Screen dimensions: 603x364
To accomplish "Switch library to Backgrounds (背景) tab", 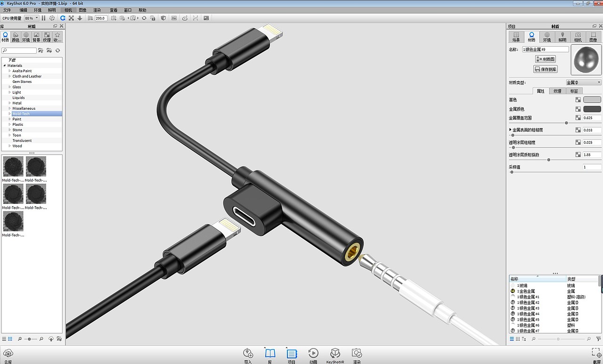I will (x=36, y=37).
